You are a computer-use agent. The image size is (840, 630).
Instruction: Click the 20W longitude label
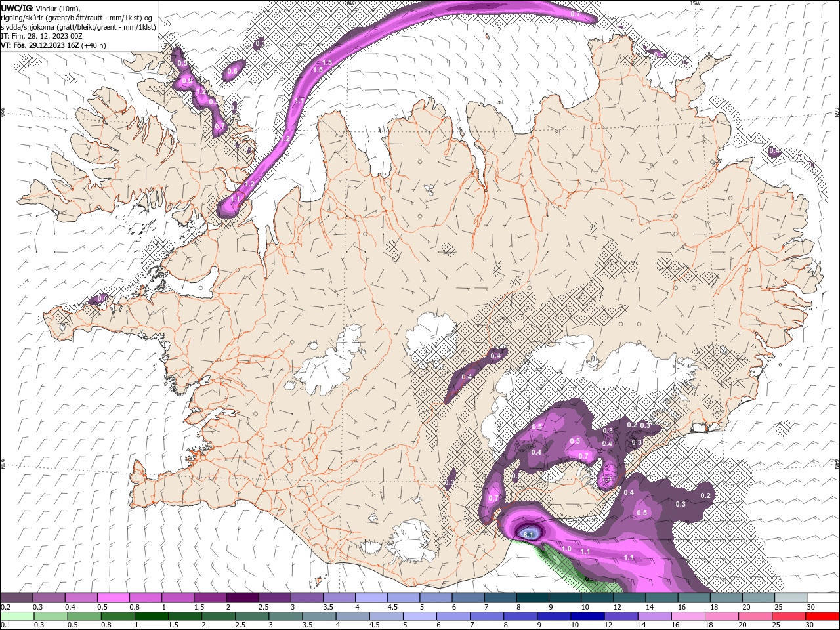(x=349, y=3)
